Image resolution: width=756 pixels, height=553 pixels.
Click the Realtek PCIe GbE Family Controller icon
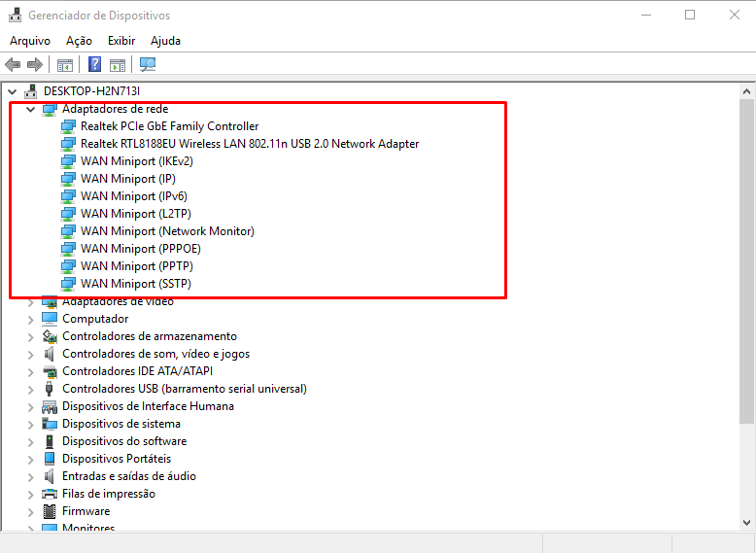click(68, 126)
